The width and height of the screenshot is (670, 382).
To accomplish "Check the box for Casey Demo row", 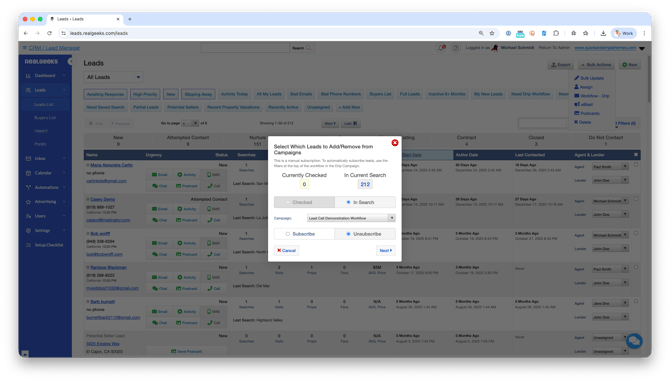I will pyautogui.click(x=636, y=199).
